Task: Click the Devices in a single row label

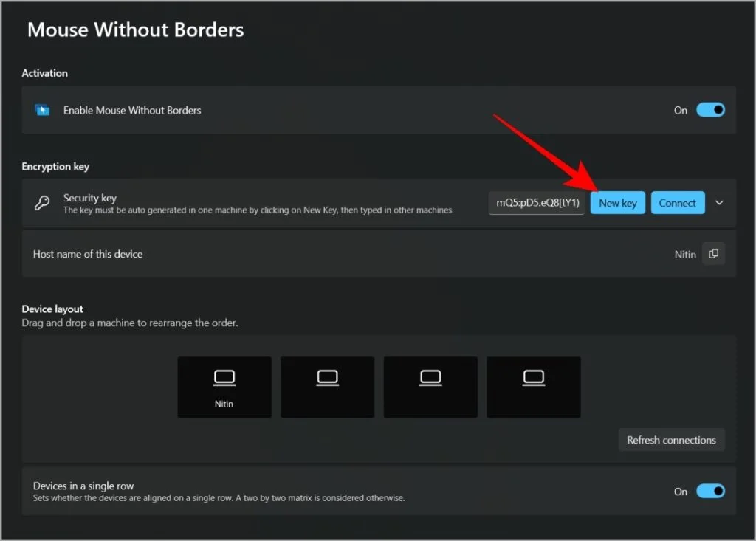Action: point(83,486)
